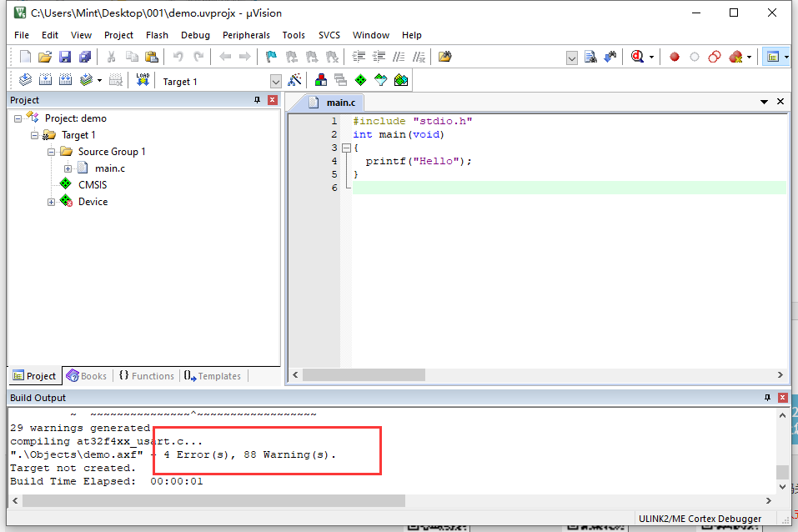Viewport: 798px width, 532px height.
Task: Open the Debug menu
Action: 195,35
